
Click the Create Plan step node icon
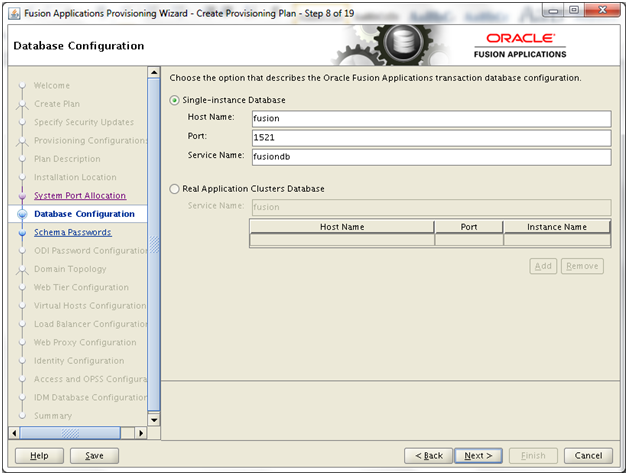click(x=22, y=105)
